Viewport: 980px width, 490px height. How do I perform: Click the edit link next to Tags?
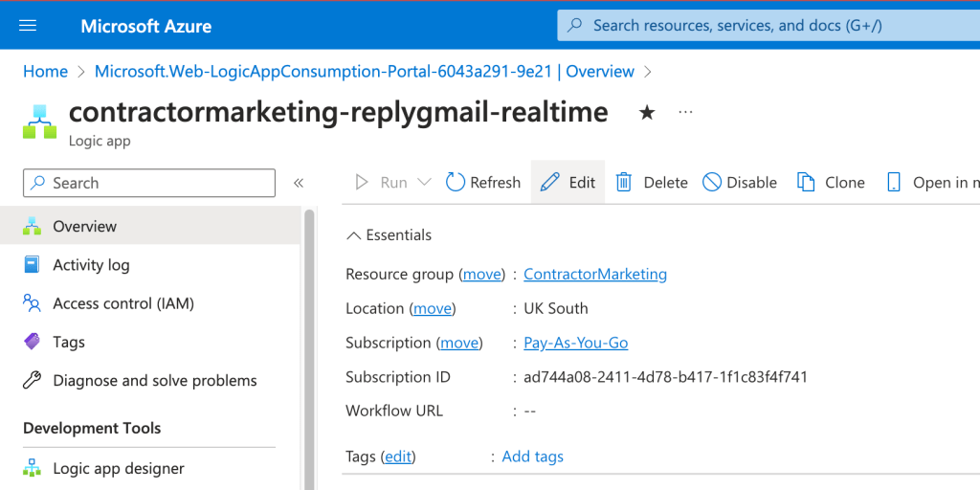398,457
